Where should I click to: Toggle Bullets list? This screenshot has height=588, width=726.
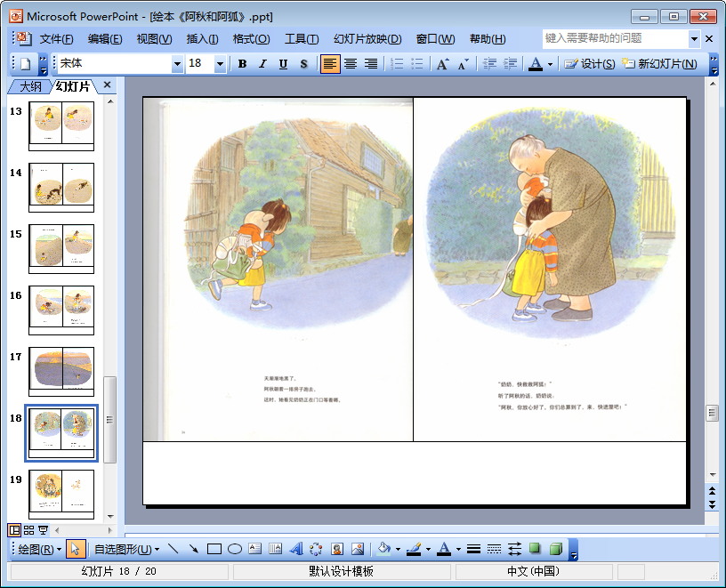[x=417, y=64]
